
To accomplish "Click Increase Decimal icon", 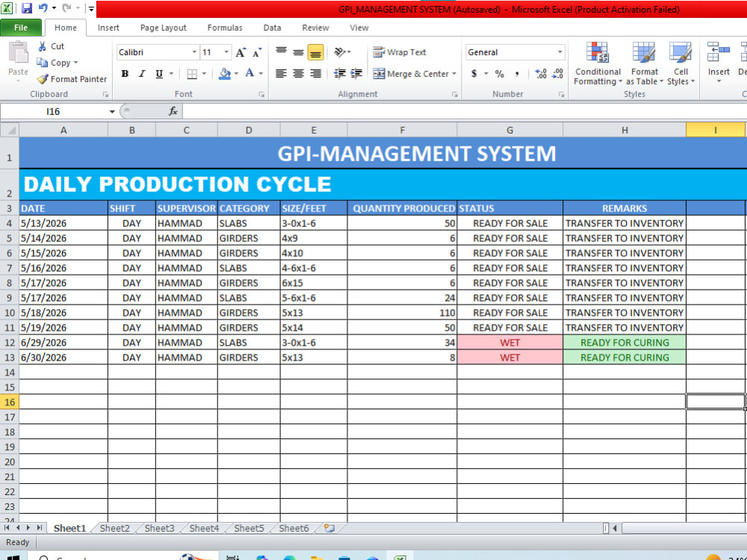I will point(541,74).
